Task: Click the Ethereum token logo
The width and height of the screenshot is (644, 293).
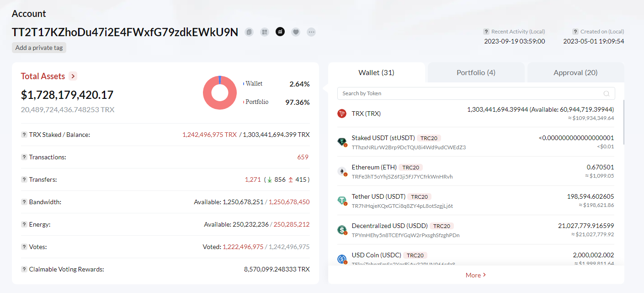Action: 342,172
